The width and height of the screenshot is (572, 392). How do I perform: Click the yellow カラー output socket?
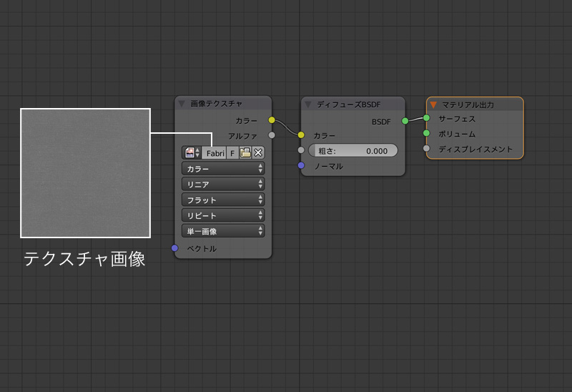point(272,120)
